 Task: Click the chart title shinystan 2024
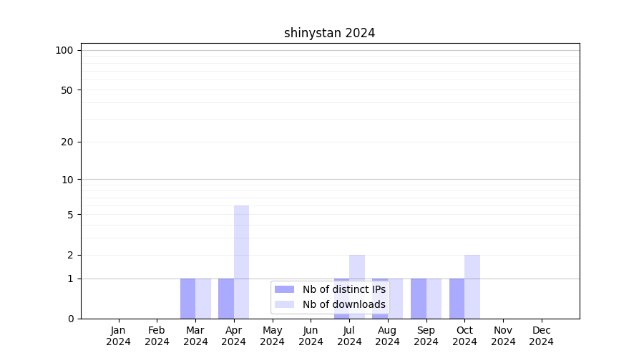point(329,33)
